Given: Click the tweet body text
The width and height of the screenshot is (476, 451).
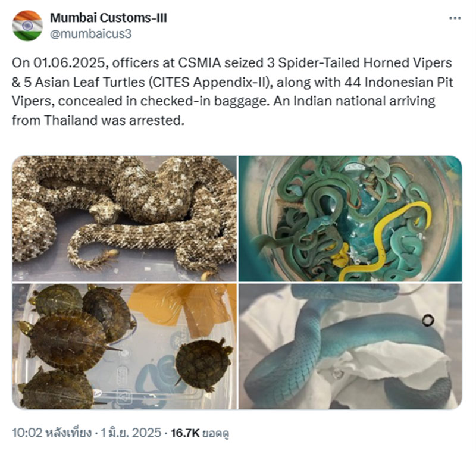Looking at the screenshot, I should (x=233, y=92).
